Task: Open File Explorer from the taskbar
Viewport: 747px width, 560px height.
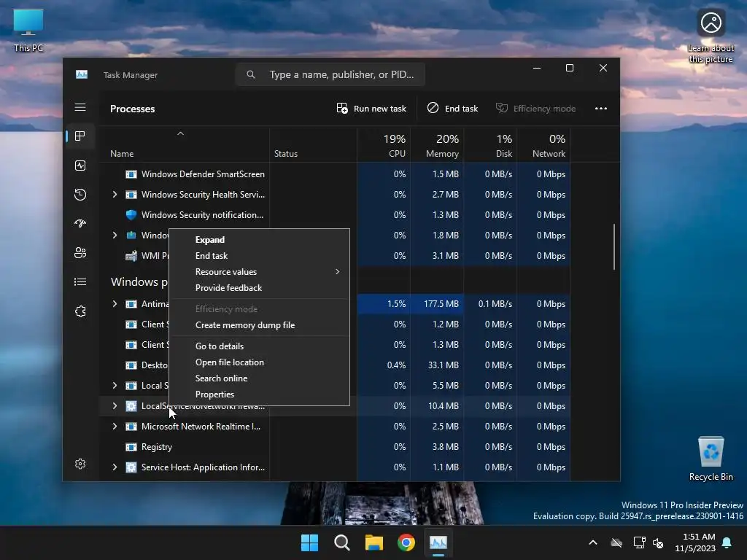Action: click(x=374, y=542)
